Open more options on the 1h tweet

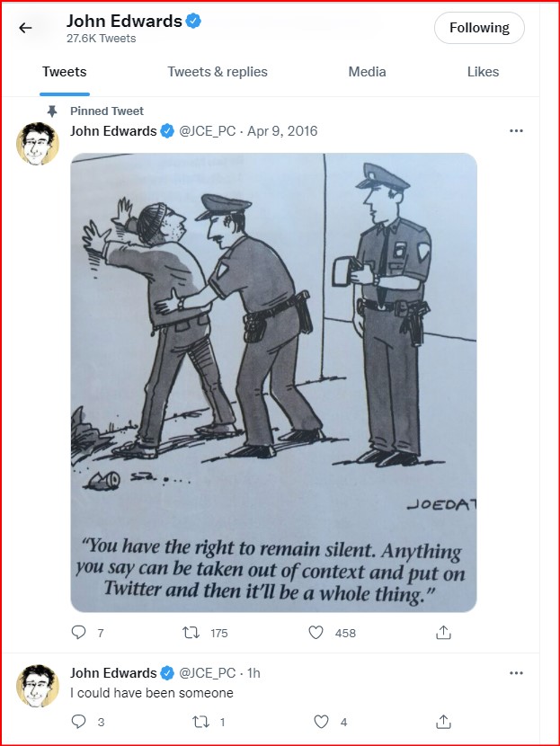(x=516, y=672)
